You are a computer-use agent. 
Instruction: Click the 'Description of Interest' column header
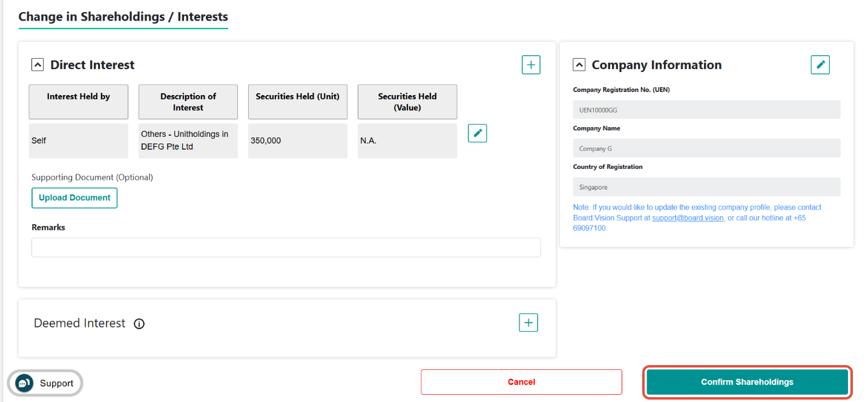tap(188, 102)
